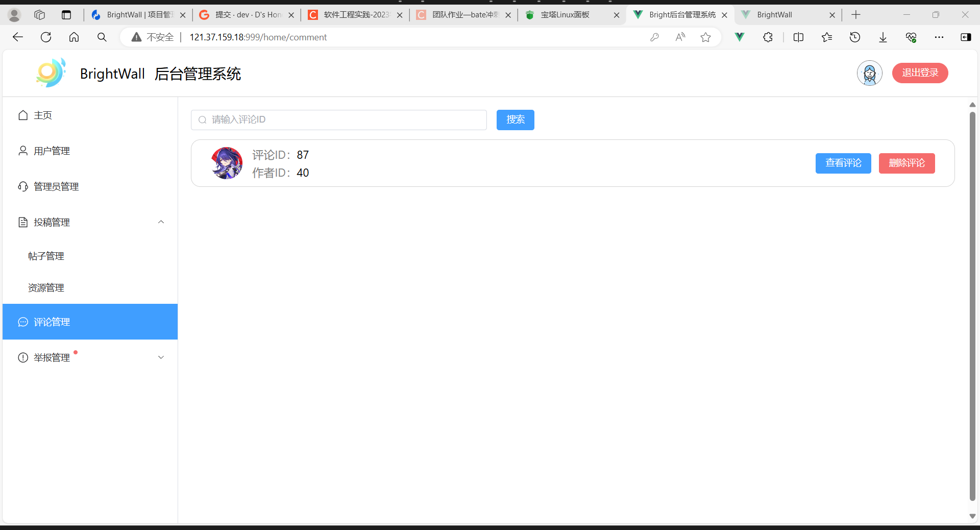This screenshot has width=980, height=530.
Task: Expand the 举报管理 submenu arrow
Action: pyautogui.click(x=161, y=357)
